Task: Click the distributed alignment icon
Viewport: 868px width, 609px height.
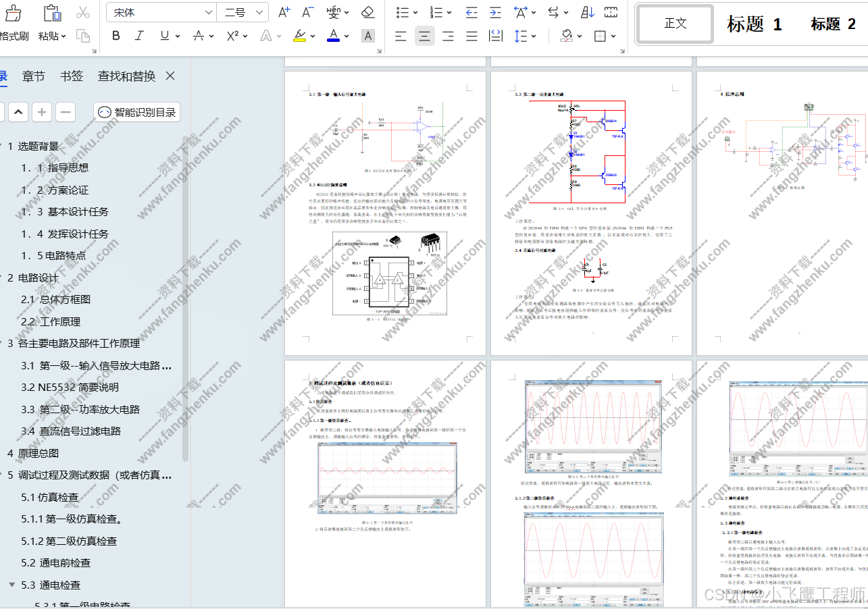Action: tap(495, 36)
